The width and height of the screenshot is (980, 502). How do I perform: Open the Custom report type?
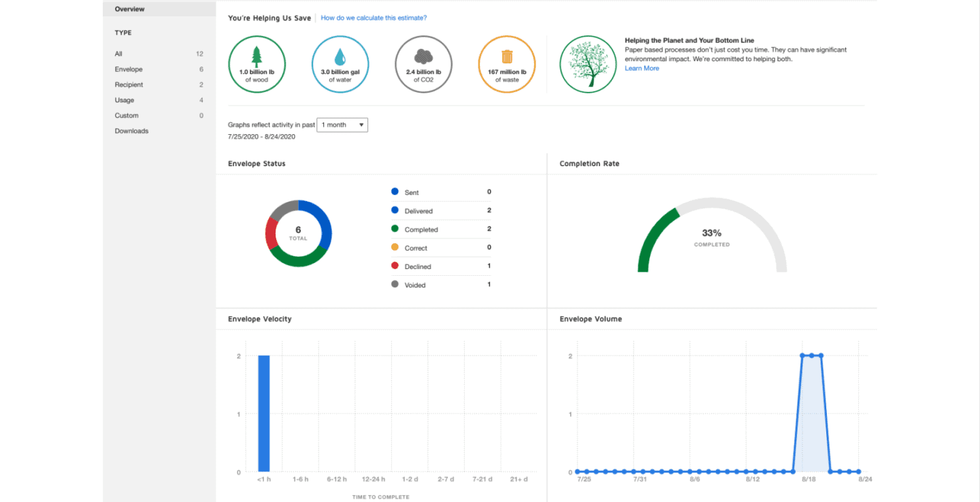pyautogui.click(x=159, y=116)
